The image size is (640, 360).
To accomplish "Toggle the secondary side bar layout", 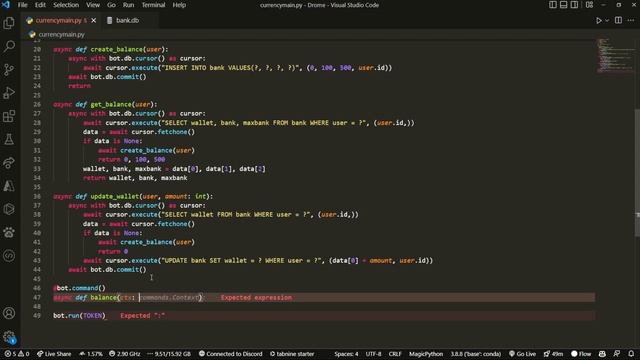I will click(x=574, y=5).
